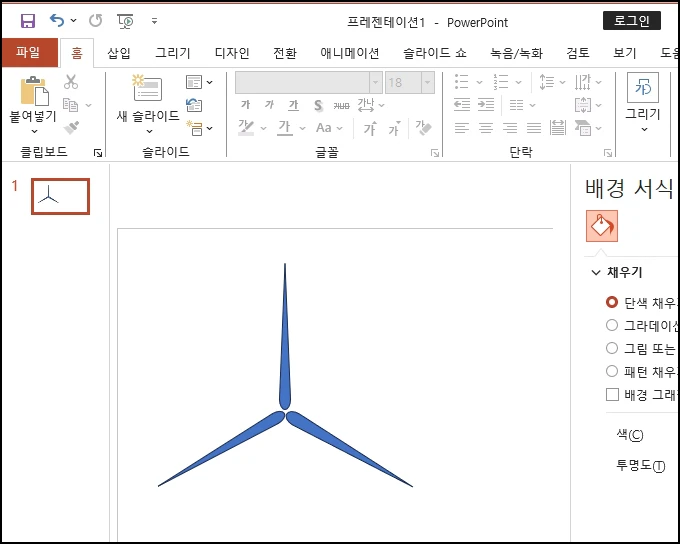Increase font size icon
The height and width of the screenshot is (544, 680).
click(370, 128)
